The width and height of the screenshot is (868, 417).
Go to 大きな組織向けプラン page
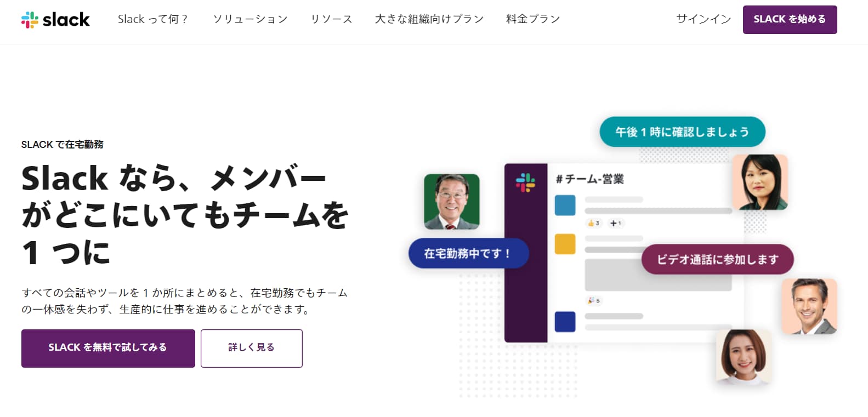(429, 19)
